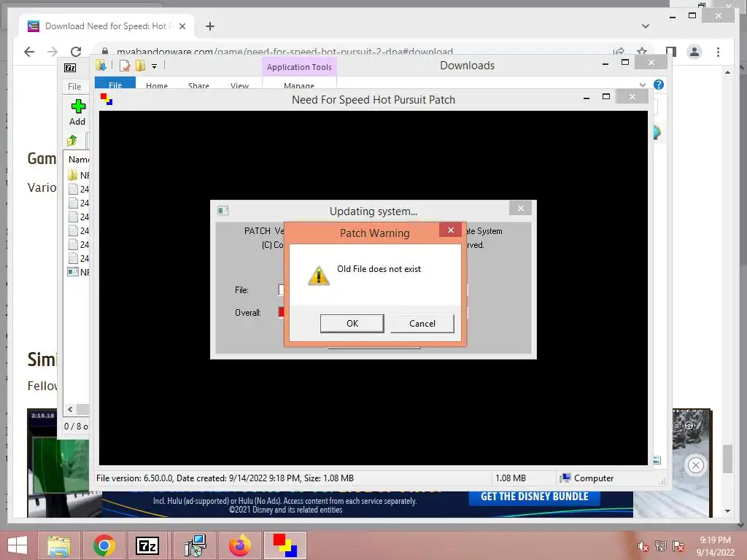Open the Home ribbon tab in Downloads
Screen dimensions: 747x560
[x=157, y=86]
